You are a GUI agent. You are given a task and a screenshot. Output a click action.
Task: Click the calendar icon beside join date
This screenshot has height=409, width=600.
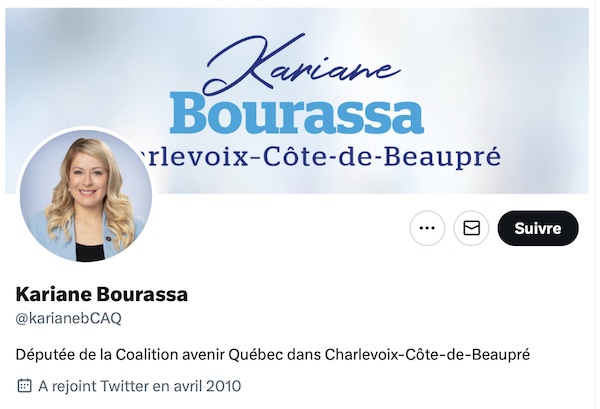[x=24, y=386]
